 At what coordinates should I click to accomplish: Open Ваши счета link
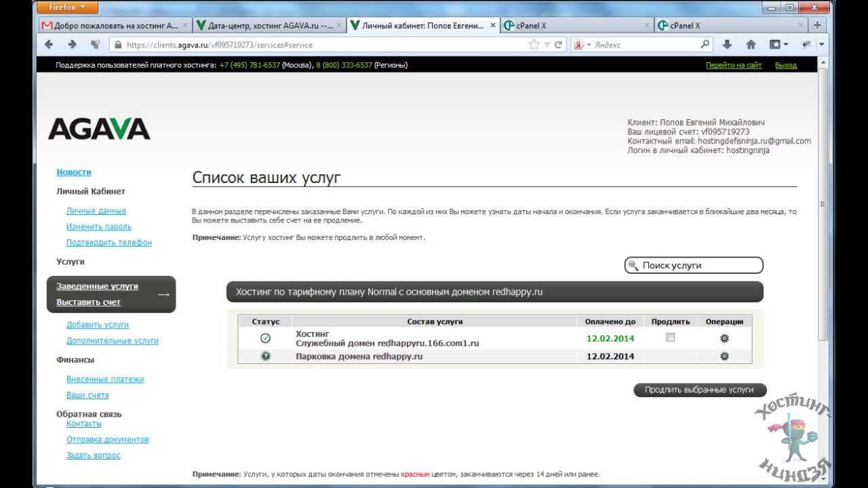pos(87,395)
